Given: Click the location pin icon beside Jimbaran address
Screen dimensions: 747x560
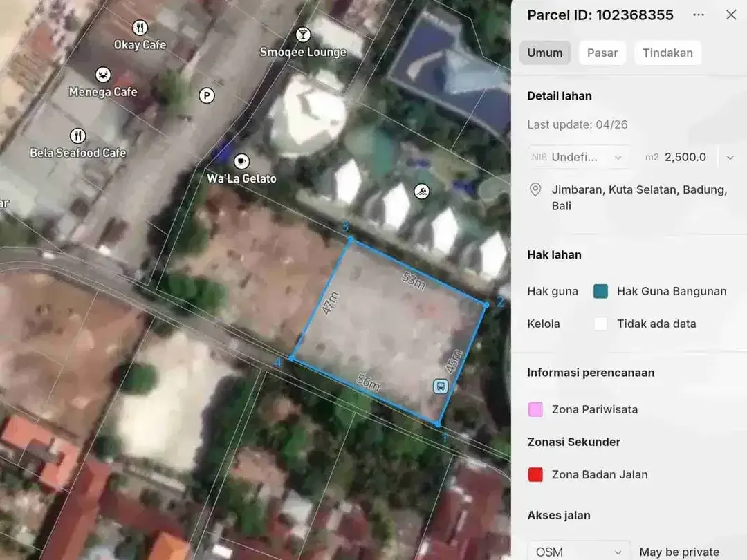Looking at the screenshot, I should pyautogui.click(x=535, y=189).
